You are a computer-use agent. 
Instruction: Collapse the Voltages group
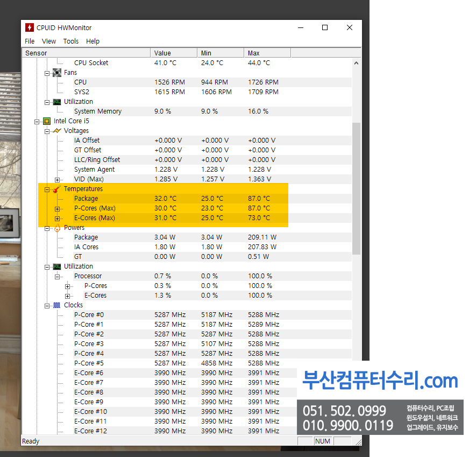point(47,131)
